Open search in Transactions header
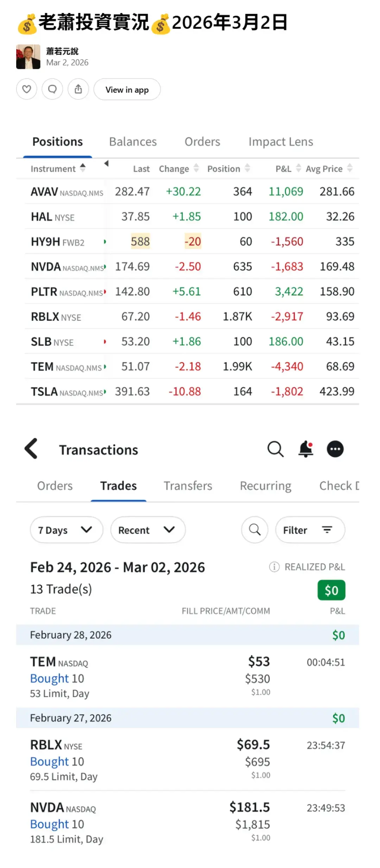Viewport: 380px width, 868px height. [275, 449]
